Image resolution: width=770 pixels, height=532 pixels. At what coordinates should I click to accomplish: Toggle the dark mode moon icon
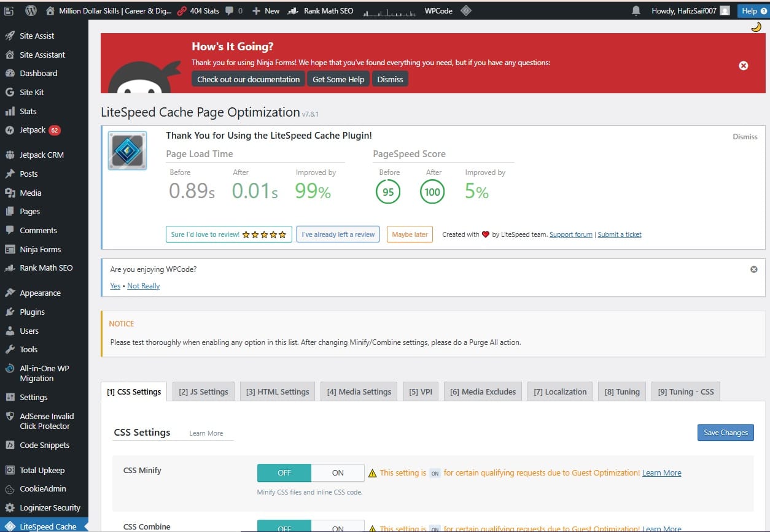pyautogui.click(x=756, y=27)
